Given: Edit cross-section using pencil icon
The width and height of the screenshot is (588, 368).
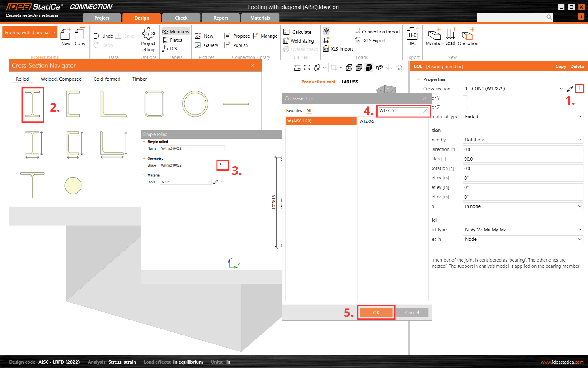Looking at the screenshot, I should coord(570,89).
